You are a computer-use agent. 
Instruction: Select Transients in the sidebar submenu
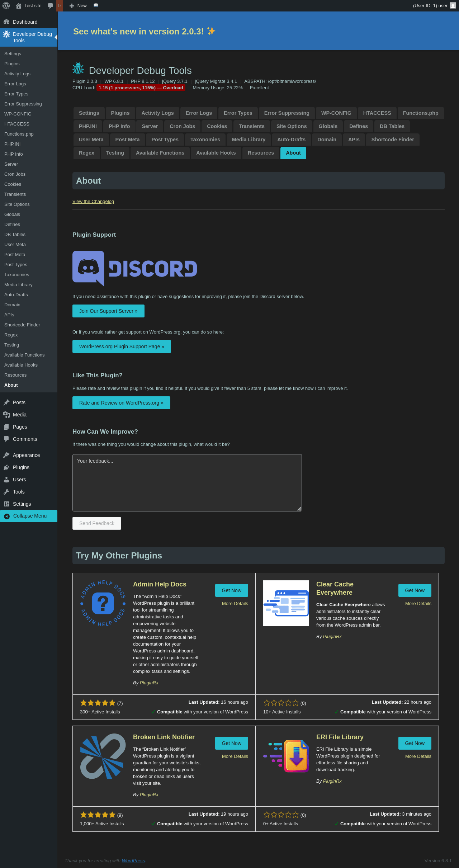[29, 194]
